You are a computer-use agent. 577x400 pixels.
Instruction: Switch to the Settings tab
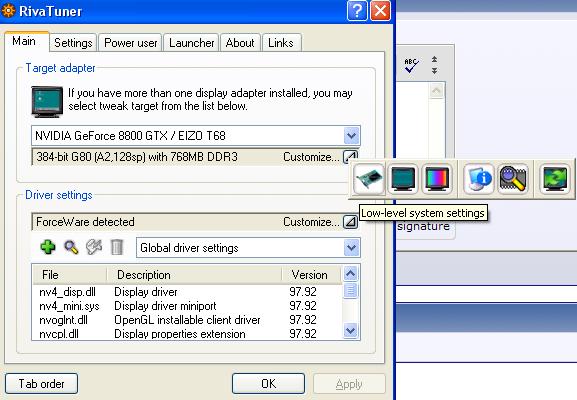(73, 43)
